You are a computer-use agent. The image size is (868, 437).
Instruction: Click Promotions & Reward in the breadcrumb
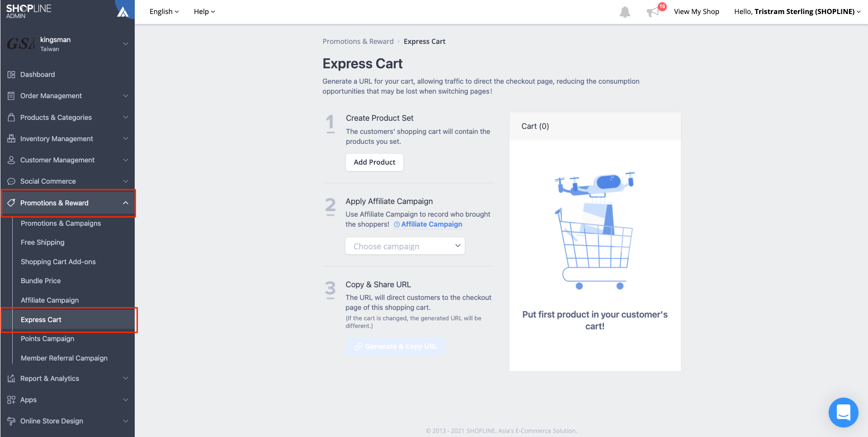click(358, 42)
